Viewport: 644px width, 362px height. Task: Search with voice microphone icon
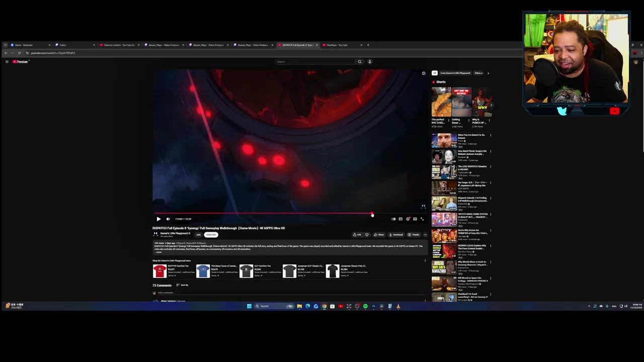pos(369,62)
